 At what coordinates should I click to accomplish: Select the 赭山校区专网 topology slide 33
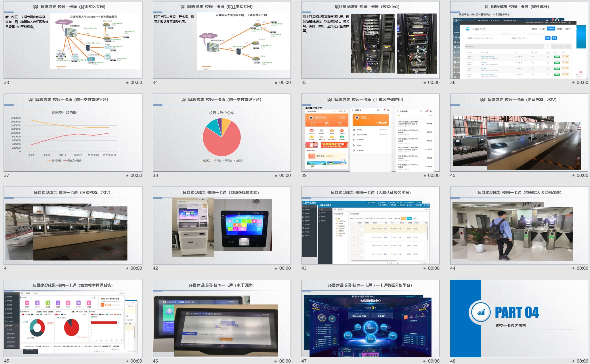(73, 40)
